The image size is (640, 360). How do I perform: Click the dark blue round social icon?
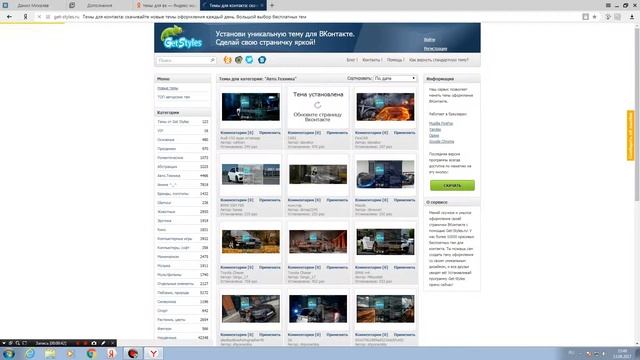tap(262, 60)
